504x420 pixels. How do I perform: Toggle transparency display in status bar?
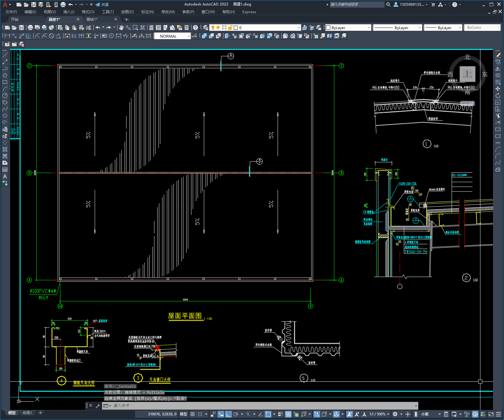tap(288, 414)
